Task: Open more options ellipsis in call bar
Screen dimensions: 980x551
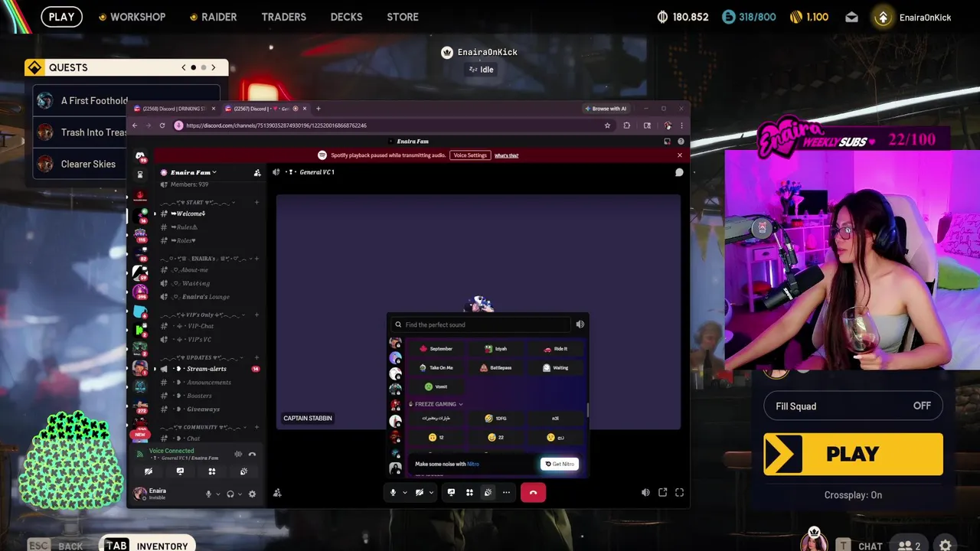Action: click(x=506, y=493)
